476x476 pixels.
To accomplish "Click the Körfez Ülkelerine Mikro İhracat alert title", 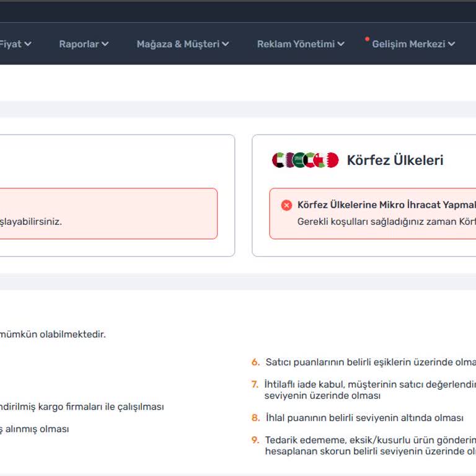I will (x=387, y=205).
